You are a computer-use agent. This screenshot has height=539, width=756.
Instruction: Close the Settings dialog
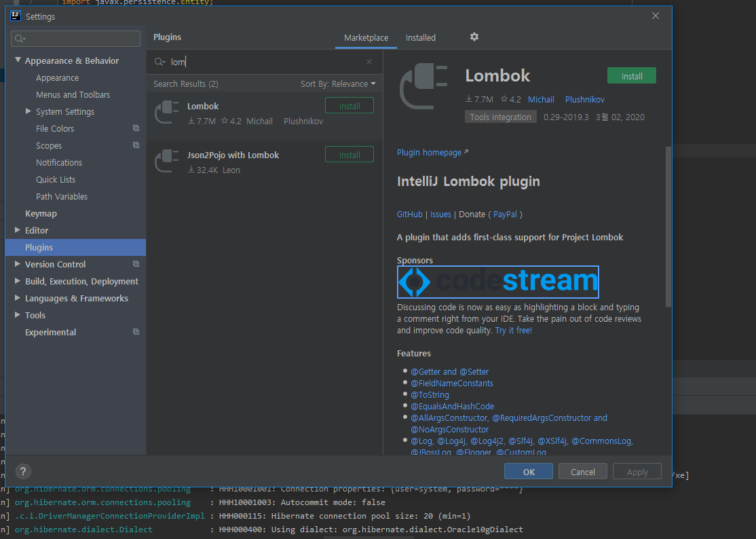coord(656,16)
